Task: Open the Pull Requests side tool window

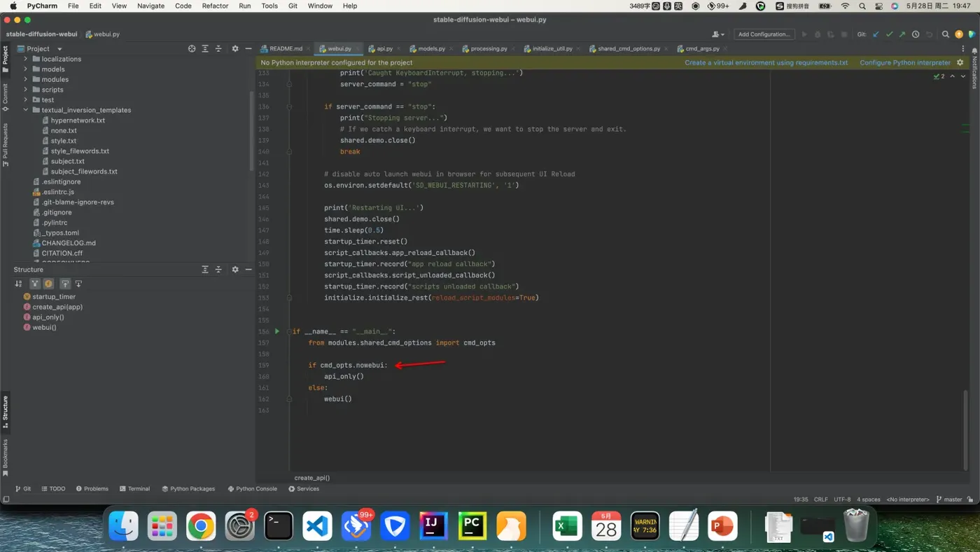Action: 5,144
